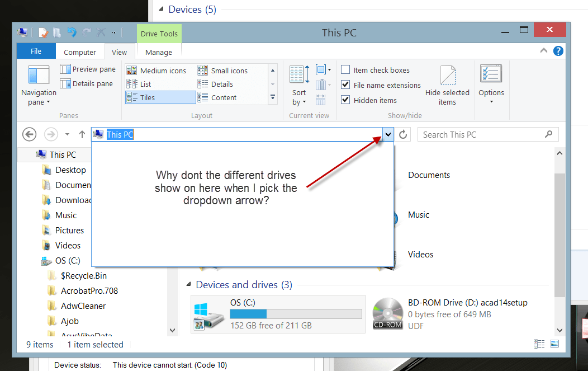Viewport: 588px width, 371px height.
Task: Open the Help question mark icon
Action: click(x=558, y=51)
